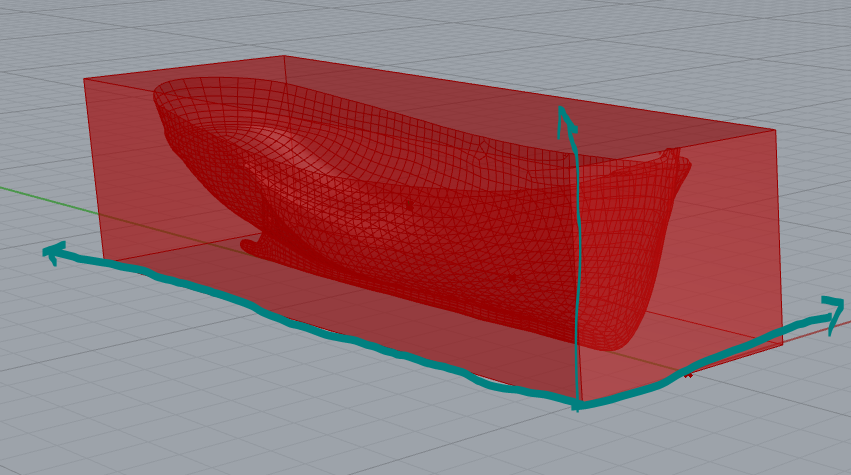This screenshot has width=851, height=475.
Task: Click the green Y-axis line on the grid
Action: (49, 200)
